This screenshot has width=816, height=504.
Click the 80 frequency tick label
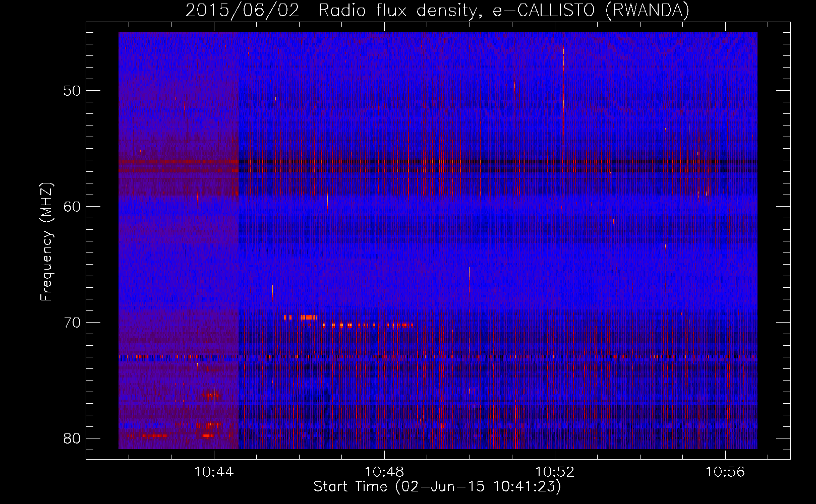point(72,438)
